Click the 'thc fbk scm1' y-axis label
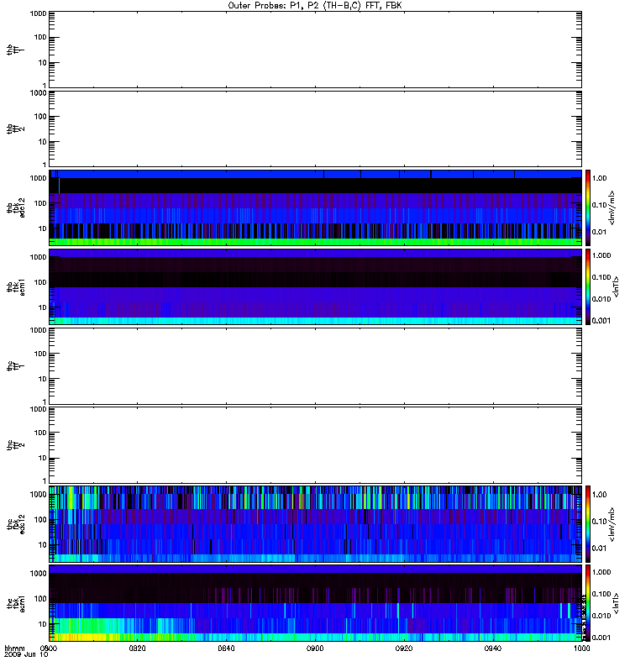The height and width of the screenshot is (672, 630). coord(16,603)
